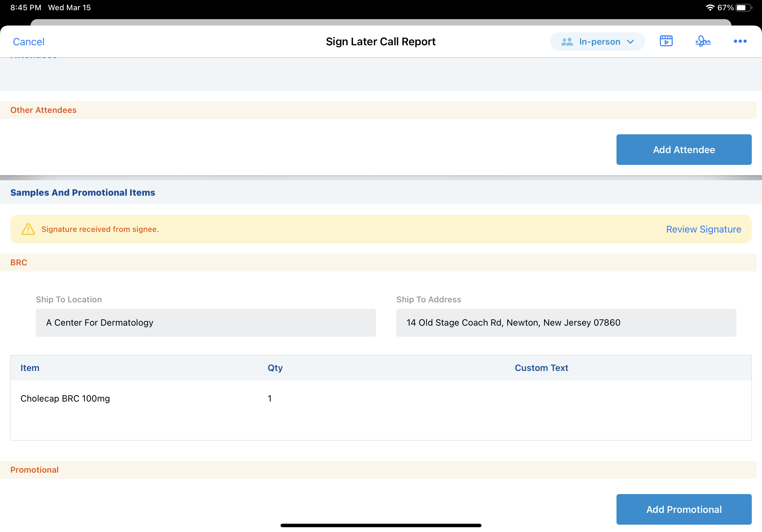Tap the attendees people icon in In-person pill
Viewport: 762px width, 532px height.
click(x=567, y=42)
